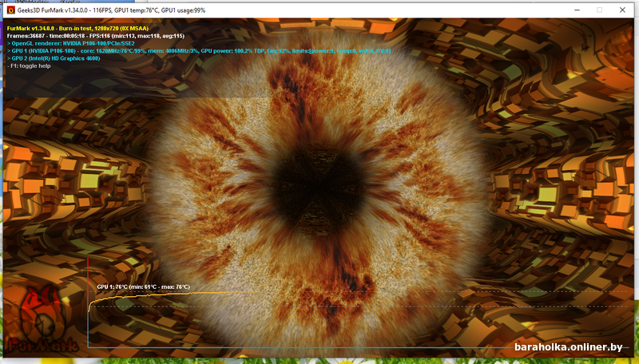Minimize the FurMark window
The image size is (639, 364).
tap(577, 10)
